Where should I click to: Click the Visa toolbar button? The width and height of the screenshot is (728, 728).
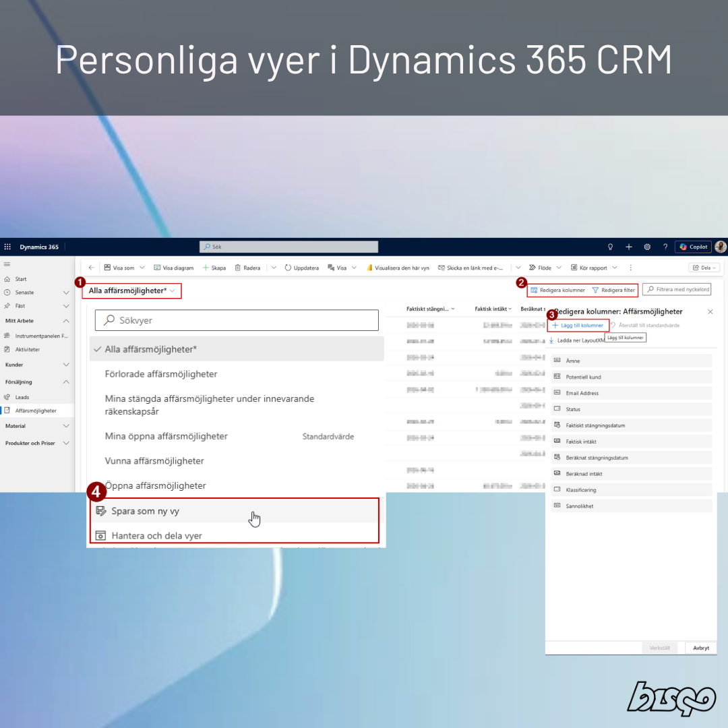(338, 268)
